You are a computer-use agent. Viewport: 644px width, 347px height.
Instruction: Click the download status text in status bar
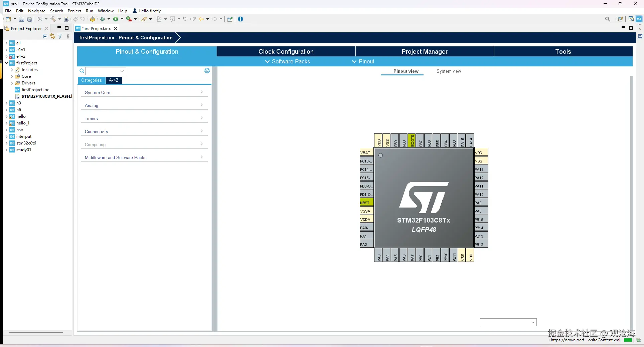(x=585, y=340)
